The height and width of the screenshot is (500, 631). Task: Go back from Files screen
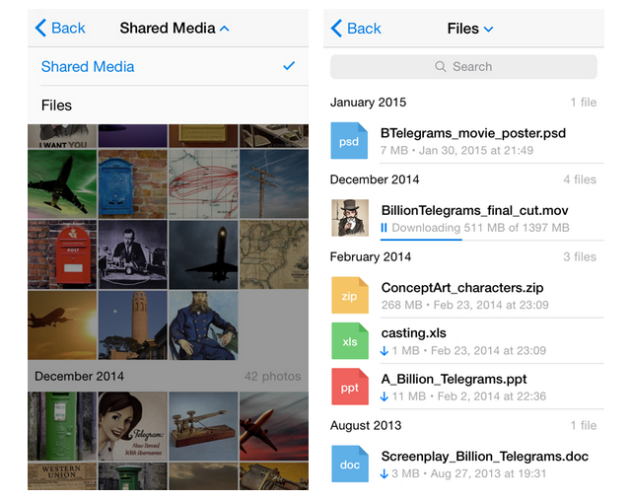[x=356, y=29]
